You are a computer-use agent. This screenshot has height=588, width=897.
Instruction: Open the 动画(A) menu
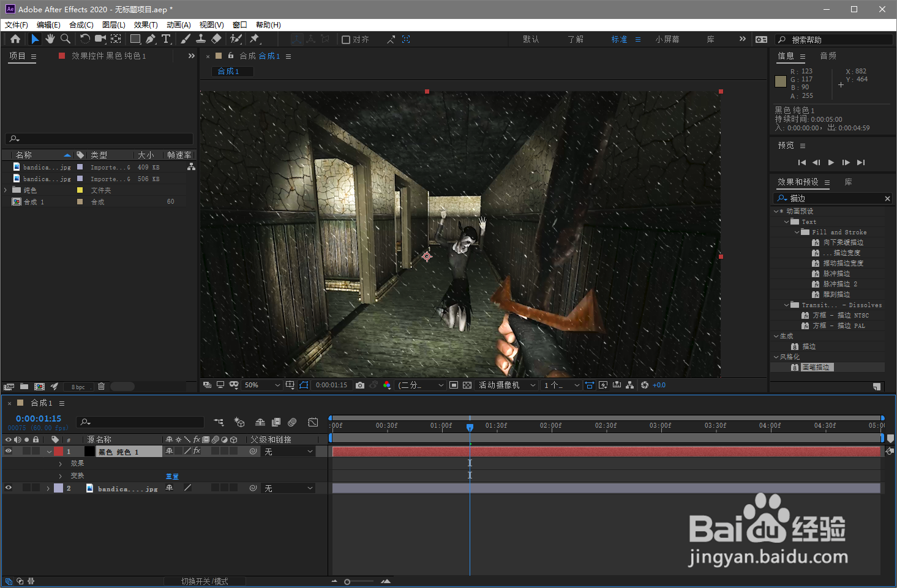179,25
